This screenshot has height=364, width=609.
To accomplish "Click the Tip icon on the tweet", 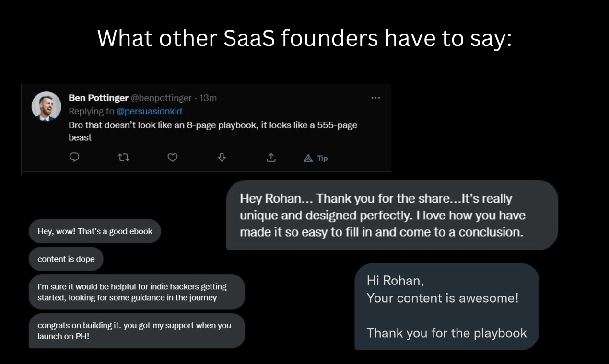I will pyautogui.click(x=316, y=158).
